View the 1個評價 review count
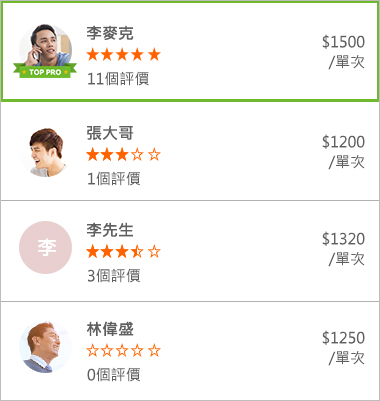 pos(114,179)
